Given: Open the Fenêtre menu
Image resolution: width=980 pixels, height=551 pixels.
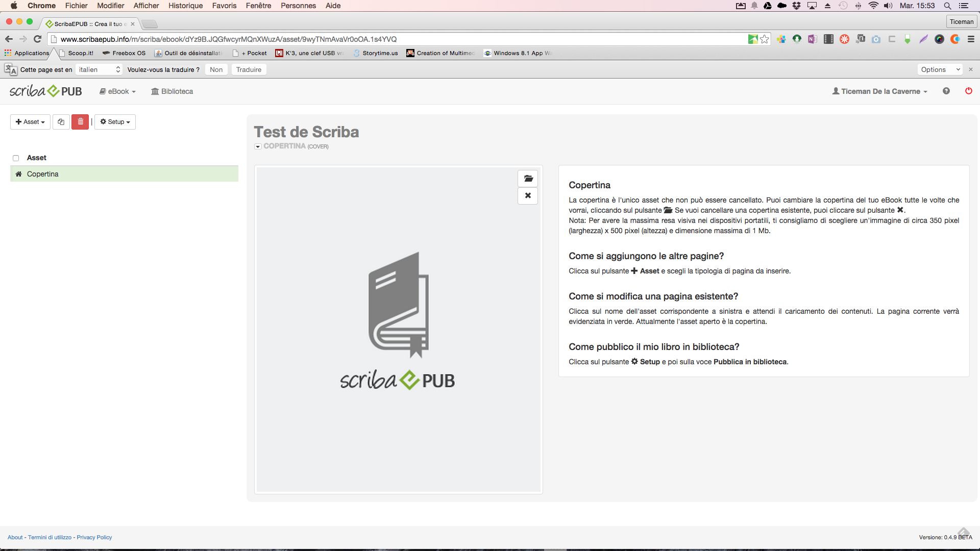Looking at the screenshot, I should coord(259,6).
